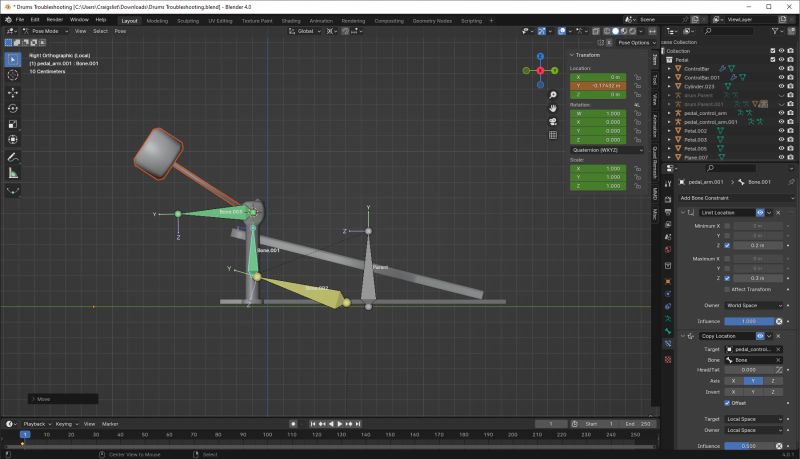This screenshot has width=800, height=459.
Task: Click the Blender logo icon in the menu bar
Action: point(8,20)
